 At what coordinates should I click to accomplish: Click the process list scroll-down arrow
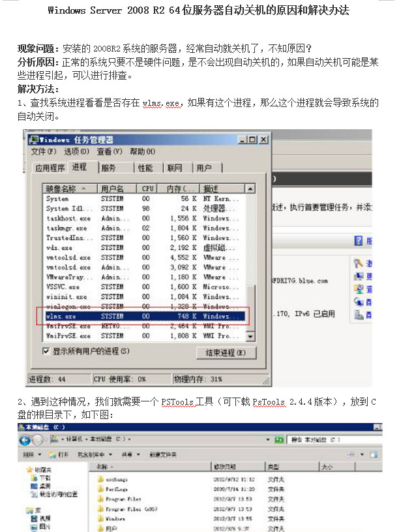[x=250, y=337]
